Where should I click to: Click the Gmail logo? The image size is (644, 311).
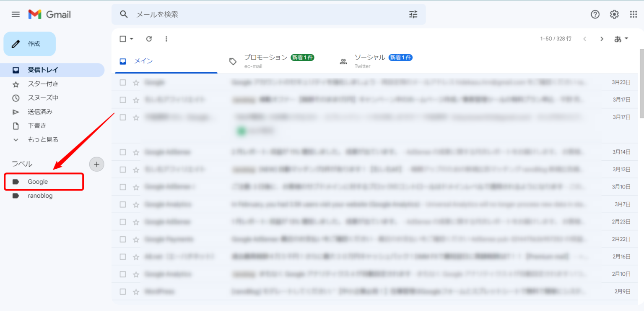tap(49, 14)
